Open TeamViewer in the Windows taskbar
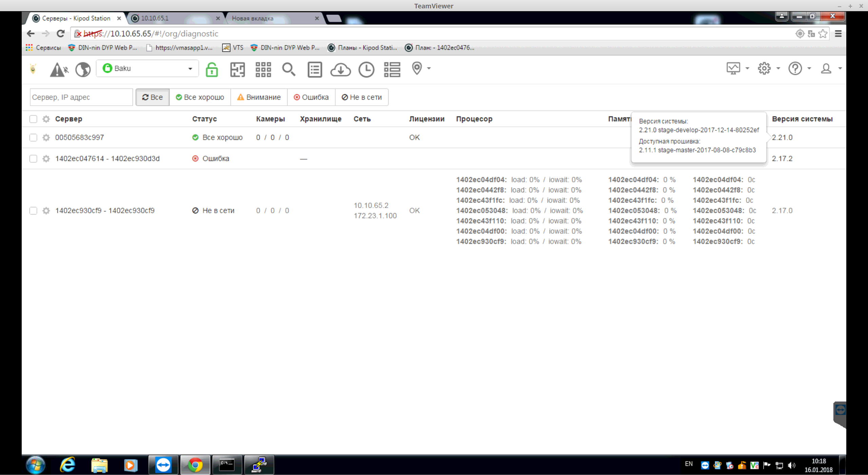Viewport: 868px width, 475px height. coord(163,465)
